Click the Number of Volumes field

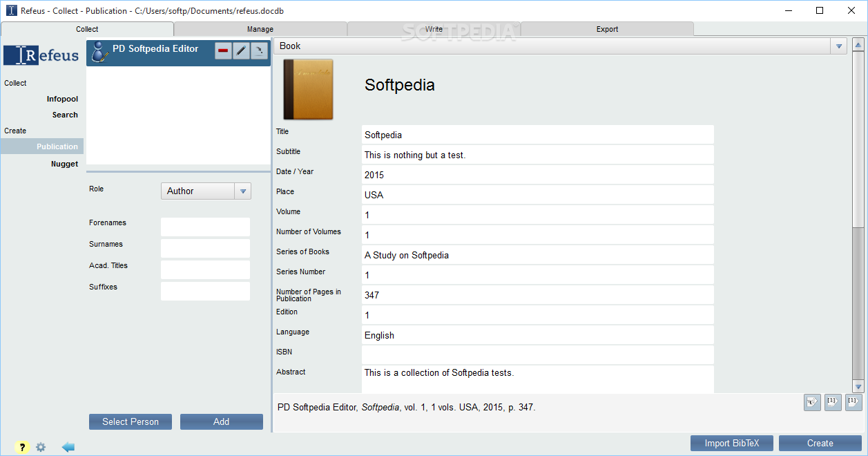pos(537,235)
